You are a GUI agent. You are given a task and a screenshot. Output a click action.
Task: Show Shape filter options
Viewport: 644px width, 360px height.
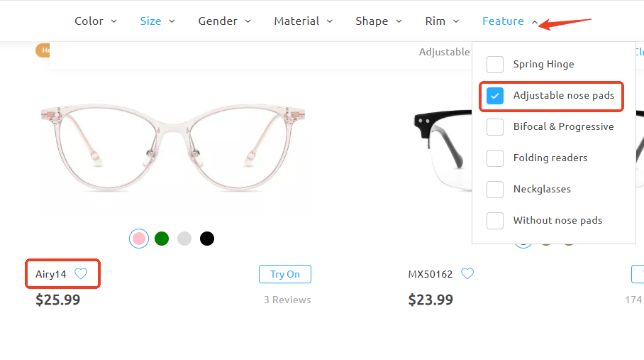(x=378, y=21)
